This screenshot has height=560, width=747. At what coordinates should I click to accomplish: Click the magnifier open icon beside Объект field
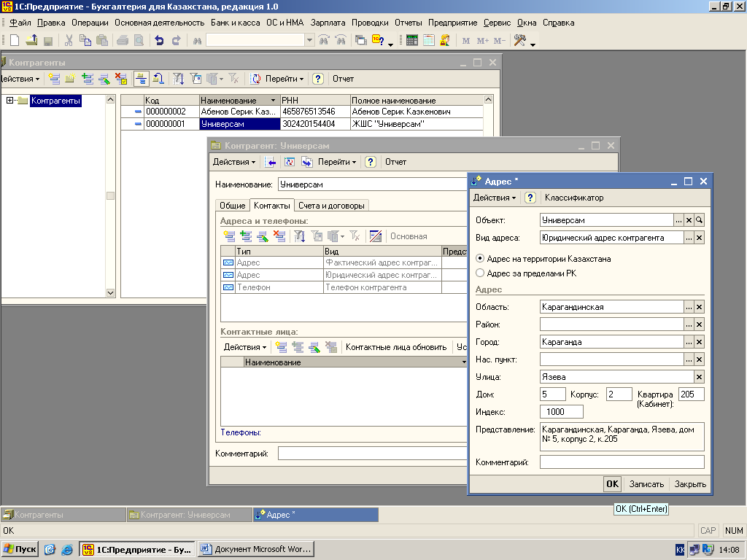pyautogui.click(x=699, y=220)
